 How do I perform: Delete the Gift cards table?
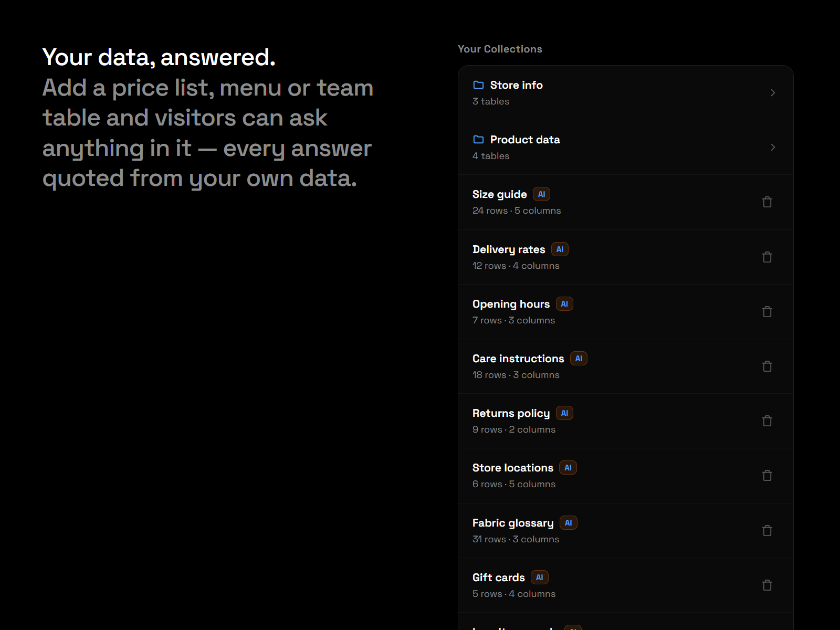pyautogui.click(x=767, y=585)
